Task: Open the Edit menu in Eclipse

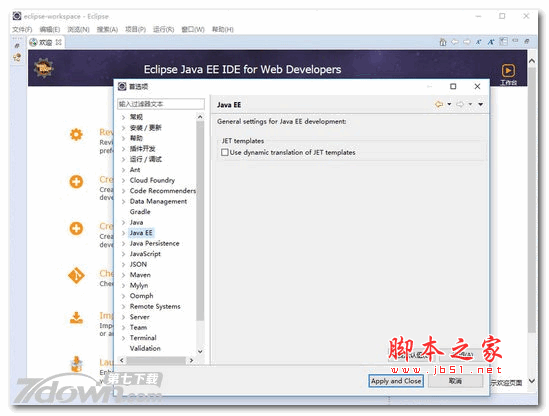Action: (x=50, y=29)
